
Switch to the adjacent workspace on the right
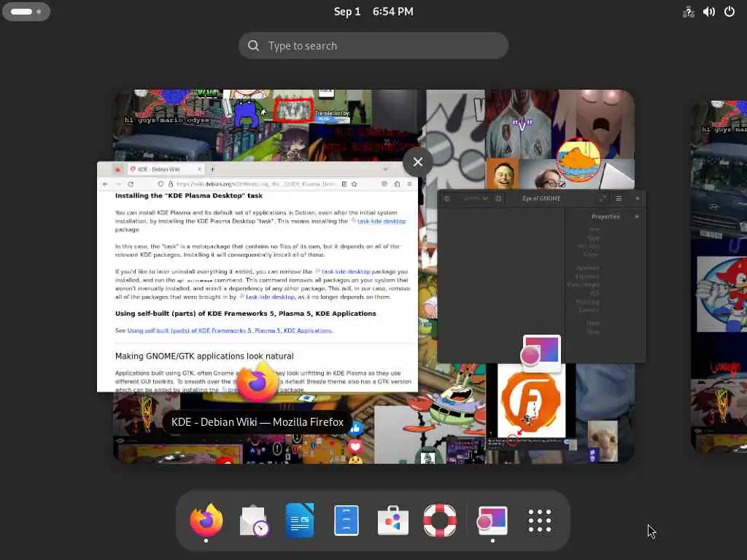tap(719, 276)
